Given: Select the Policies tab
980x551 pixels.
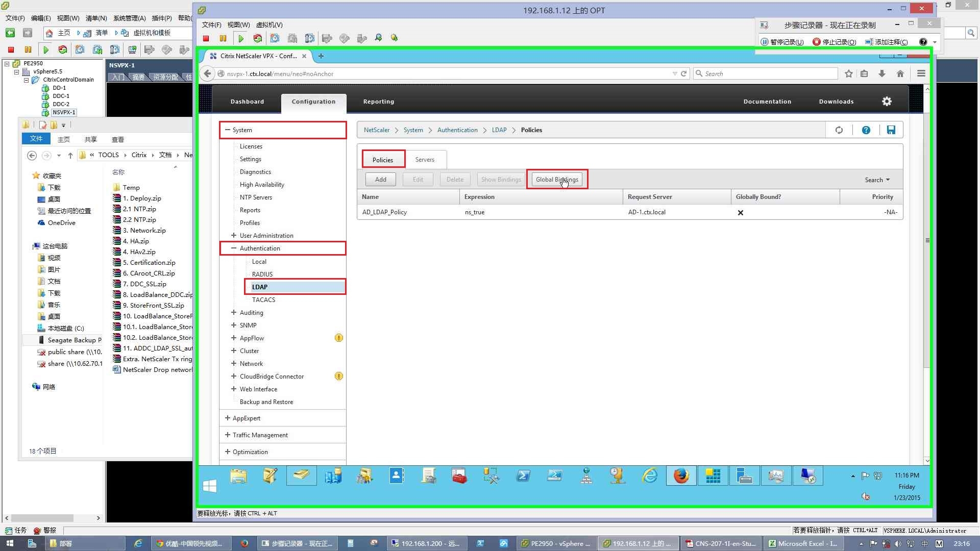Looking at the screenshot, I should click(383, 160).
